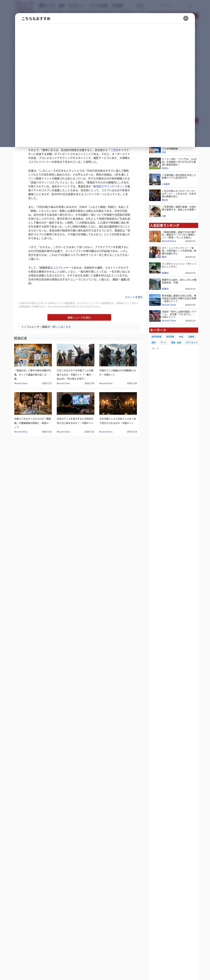
Task: Open the 二次元 link in the article
Action: click(114, 150)
